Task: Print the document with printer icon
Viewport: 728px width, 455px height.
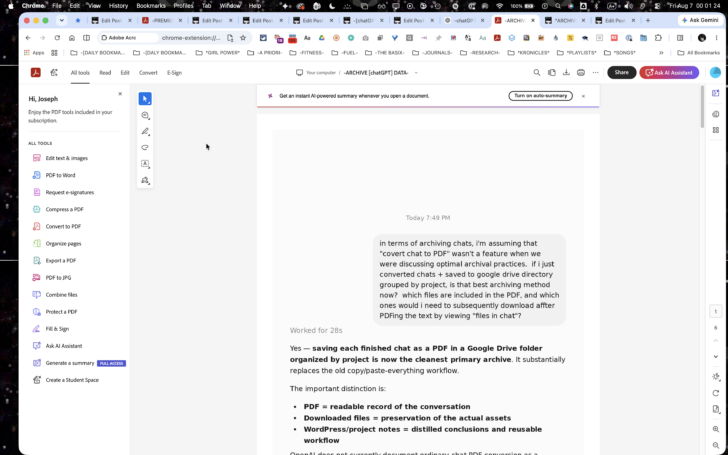Action: coord(581,72)
